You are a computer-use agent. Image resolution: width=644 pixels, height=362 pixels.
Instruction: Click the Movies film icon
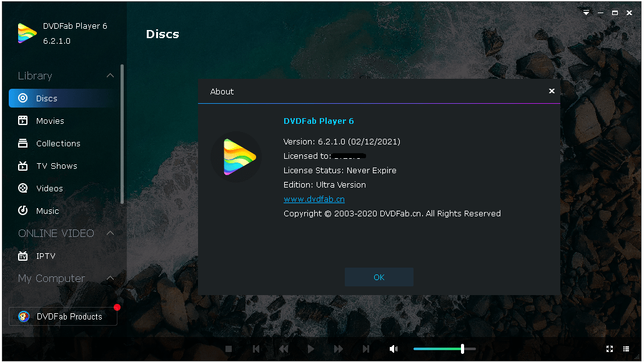click(23, 121)
